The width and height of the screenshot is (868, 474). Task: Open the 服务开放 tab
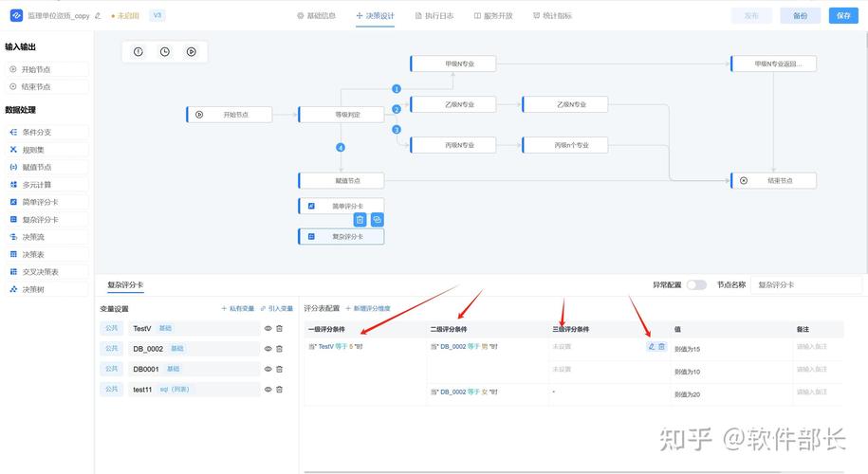tap(493, 16)
